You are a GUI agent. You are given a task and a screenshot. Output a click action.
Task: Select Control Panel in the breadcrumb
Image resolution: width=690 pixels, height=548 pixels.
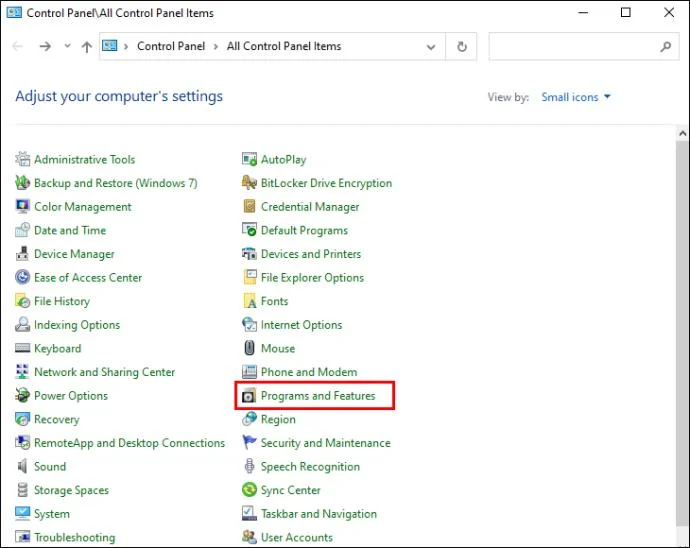tap(171, 46)
